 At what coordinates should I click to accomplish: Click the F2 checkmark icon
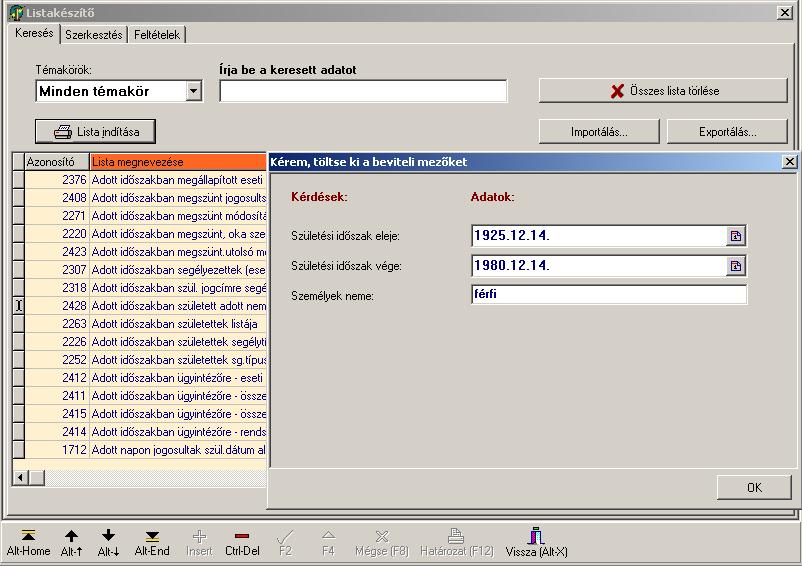coord(285,536)
